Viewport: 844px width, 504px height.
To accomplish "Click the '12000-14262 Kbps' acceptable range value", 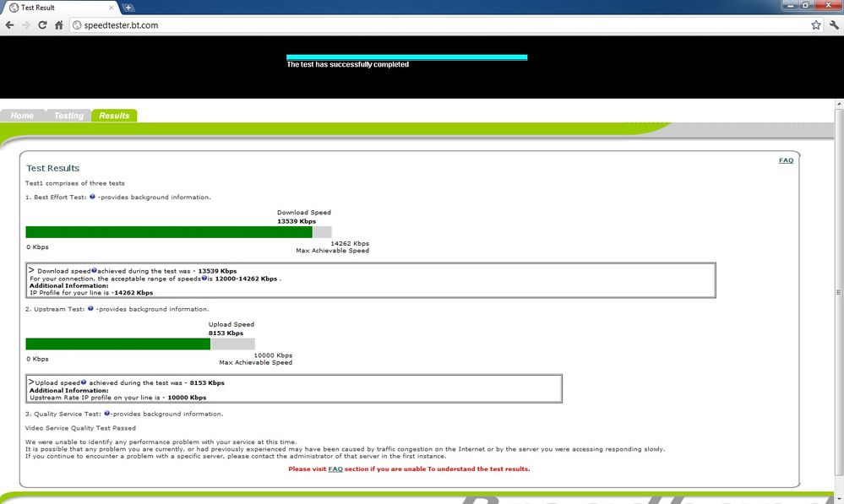I will [x=246, y=279].
